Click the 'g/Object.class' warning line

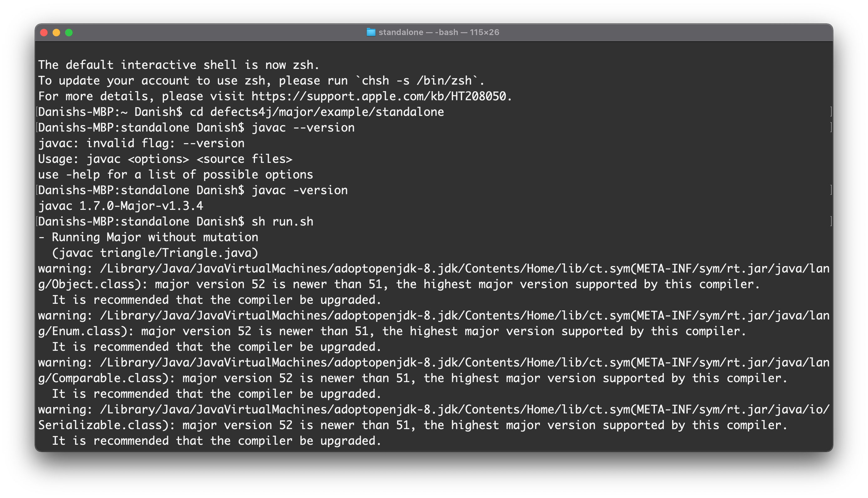tap(399, 284)
